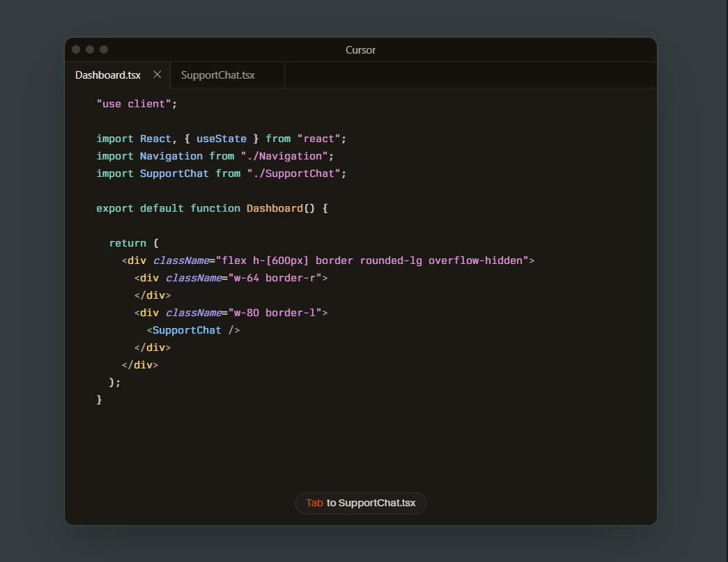728x562 pixels.
Task: Click the SupportChat JSX component tag
Action: click(x=187, y=330)
